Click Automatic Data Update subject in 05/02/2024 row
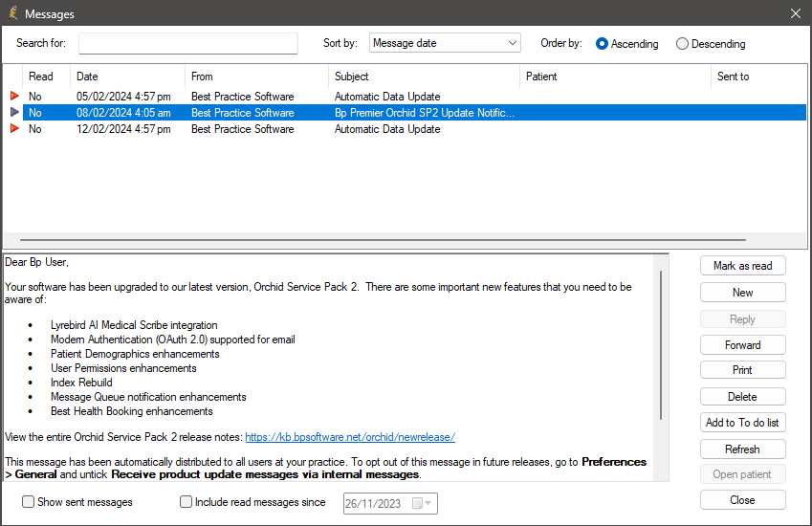 point(387,97)
